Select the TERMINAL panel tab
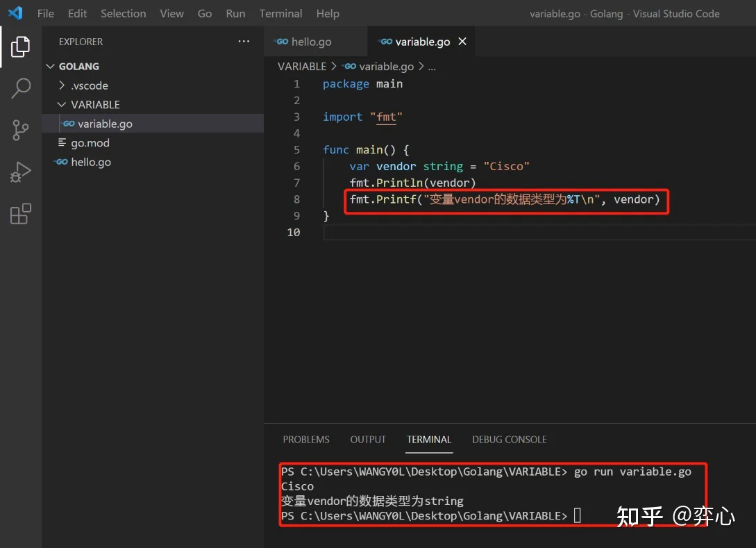 pyautogui.click(x=429, y=440)
